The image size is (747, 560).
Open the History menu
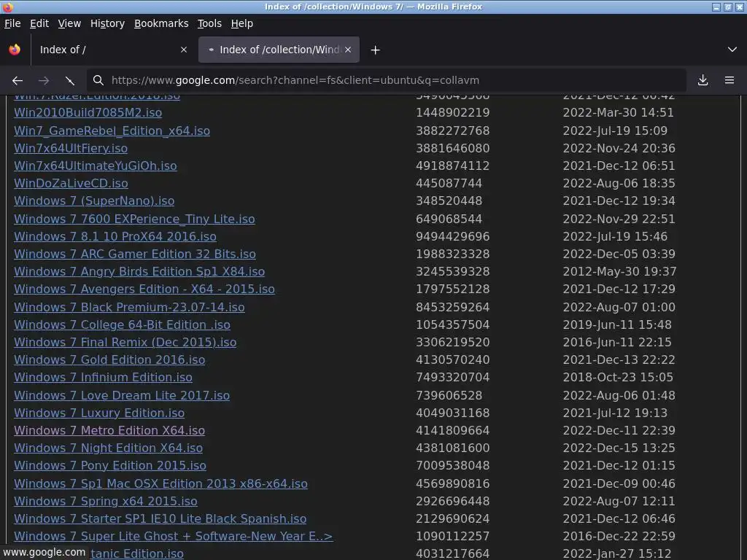pyautogui.click(x=108, y=23)
